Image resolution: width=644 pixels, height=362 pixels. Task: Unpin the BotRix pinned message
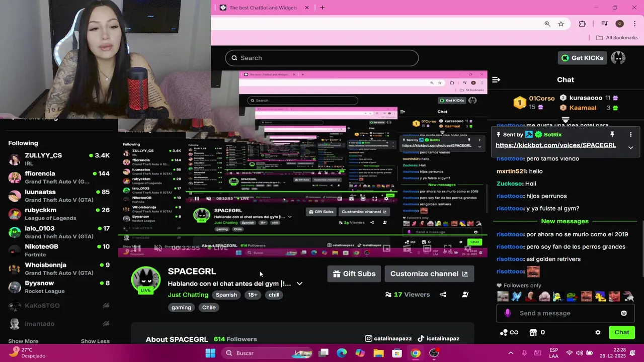(x=612, y=135)
